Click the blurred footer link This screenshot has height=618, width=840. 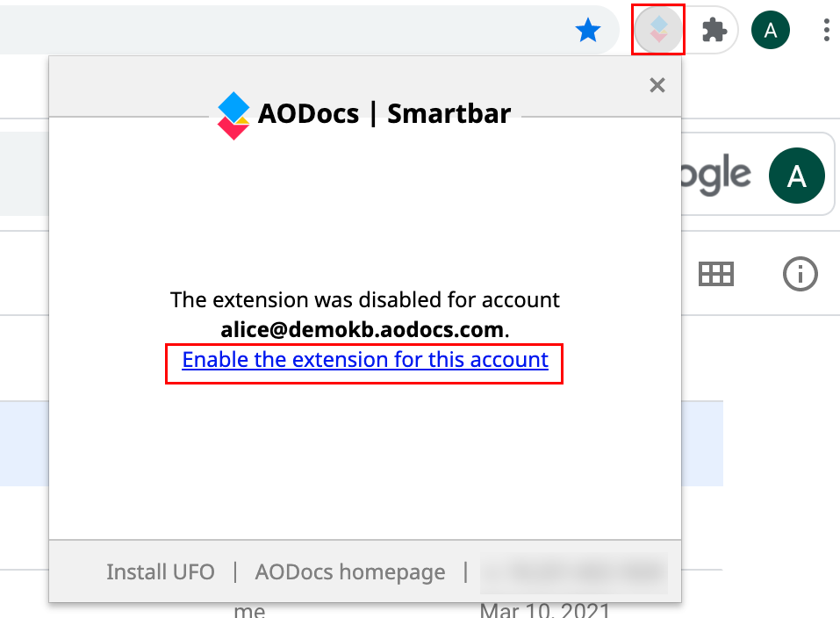(574, 572)
